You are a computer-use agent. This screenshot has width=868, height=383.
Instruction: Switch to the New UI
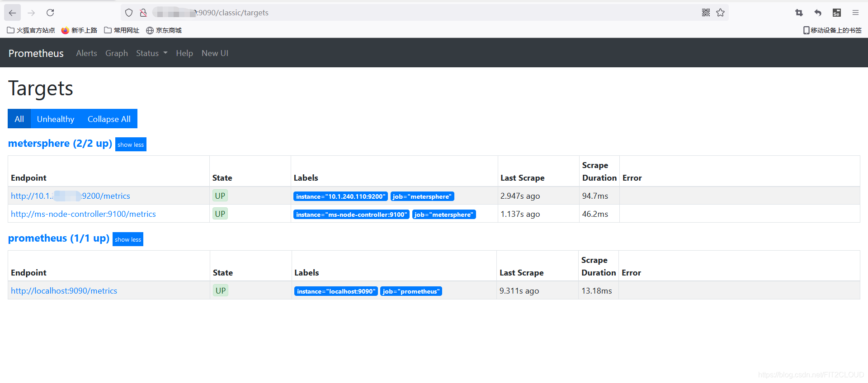(x=215, y=53)
